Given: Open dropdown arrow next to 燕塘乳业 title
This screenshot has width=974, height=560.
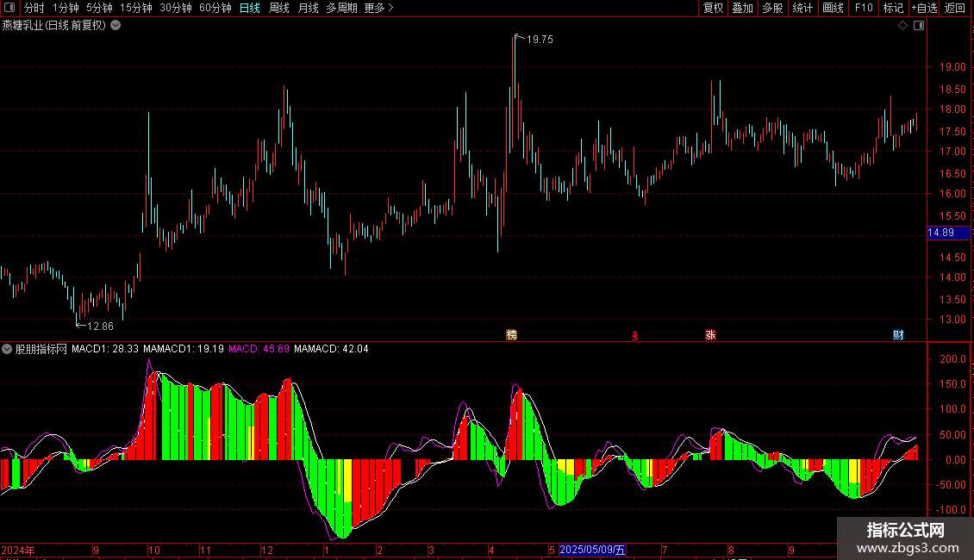Looking at the screenshot, I should (116, 26).
